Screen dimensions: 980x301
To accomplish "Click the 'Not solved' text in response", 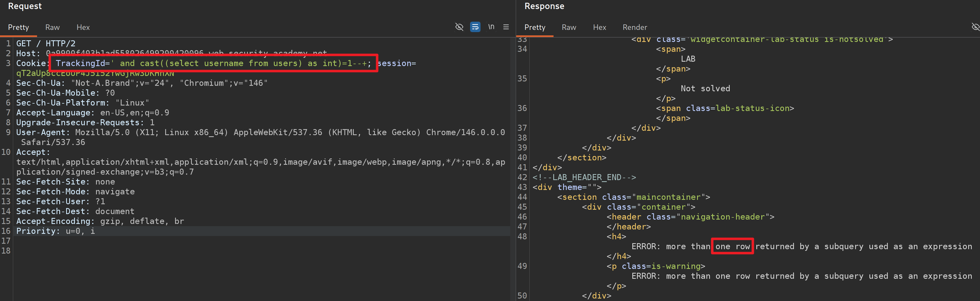I will click(x=705, y=89).
